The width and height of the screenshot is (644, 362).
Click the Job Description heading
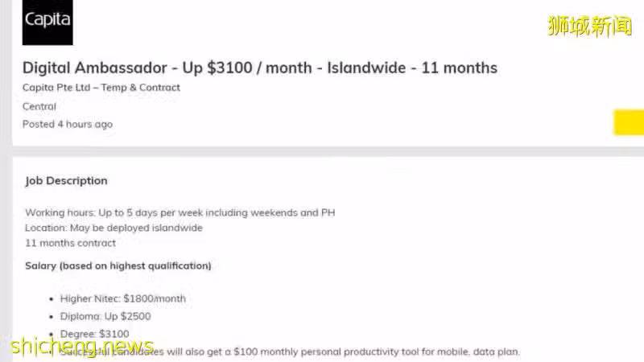[x=66, y=180]
